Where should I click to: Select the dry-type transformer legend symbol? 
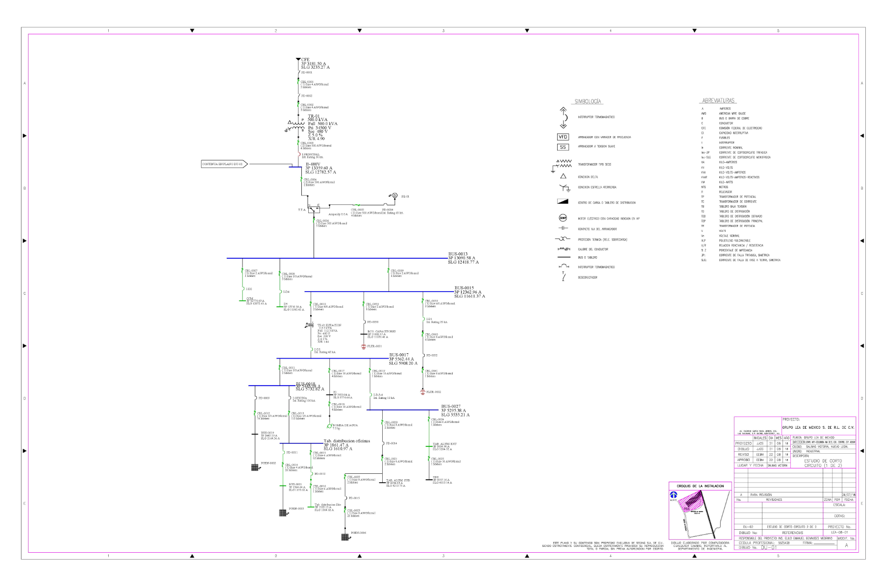coord(562,165)
